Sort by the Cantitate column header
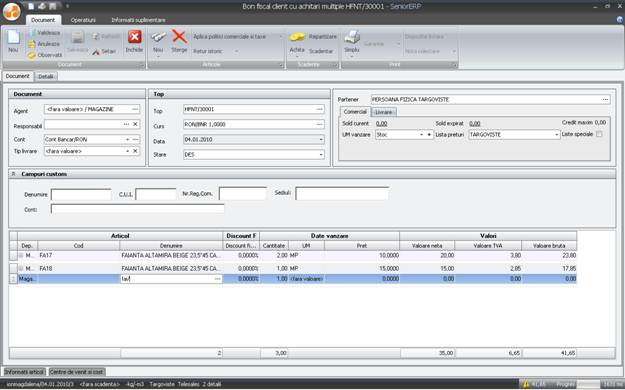The height and width of the screenshot is (390, 625). 274,246
